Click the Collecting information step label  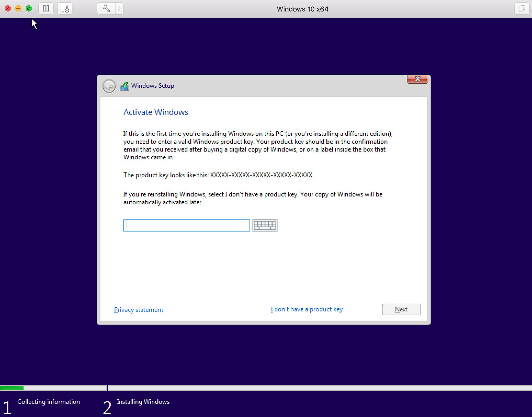tap(49, 402)
